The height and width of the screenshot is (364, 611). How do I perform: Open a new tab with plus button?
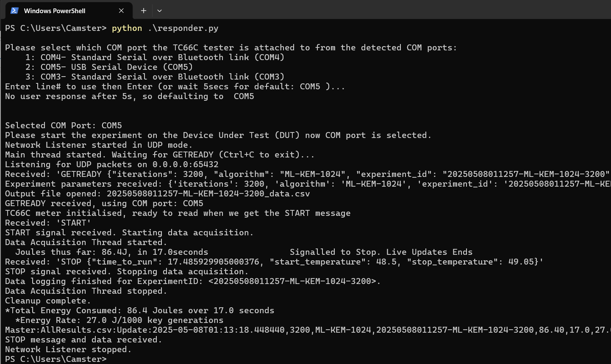coord(144,11)
